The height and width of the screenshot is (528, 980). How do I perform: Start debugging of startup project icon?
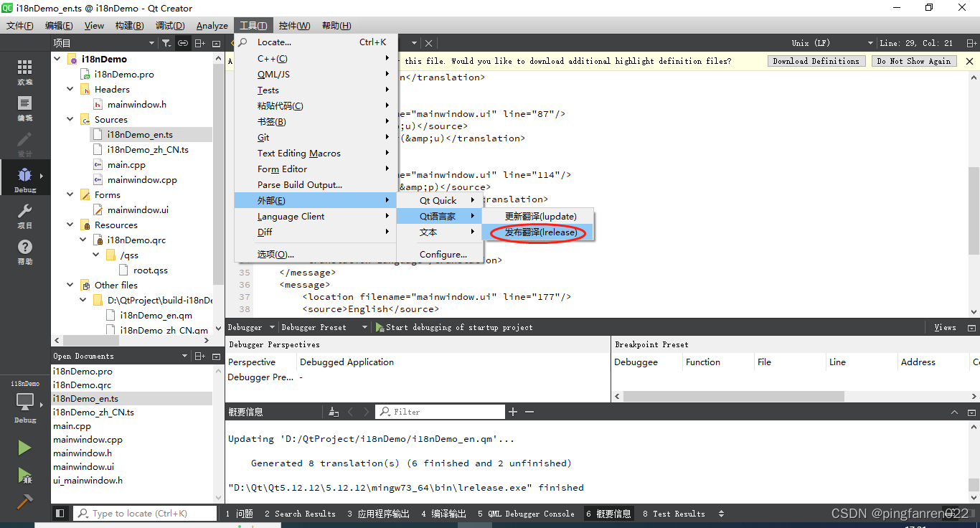tap(380, 327)
